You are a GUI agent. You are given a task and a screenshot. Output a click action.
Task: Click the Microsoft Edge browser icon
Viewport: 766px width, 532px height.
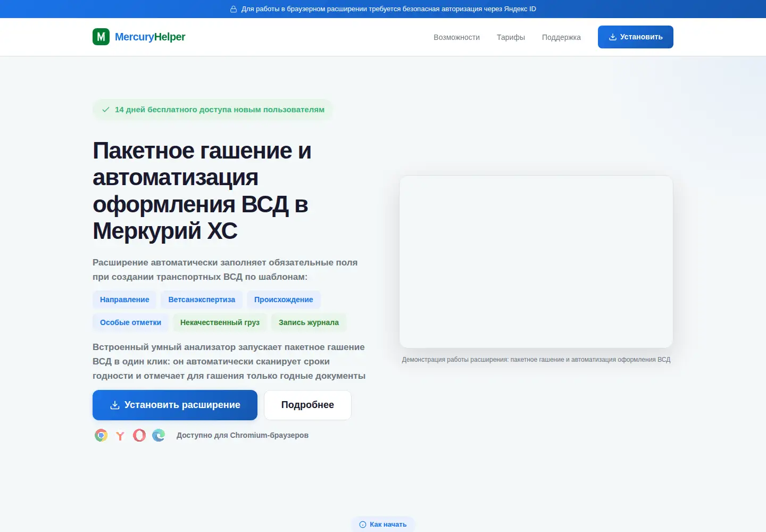coord(159,435)
